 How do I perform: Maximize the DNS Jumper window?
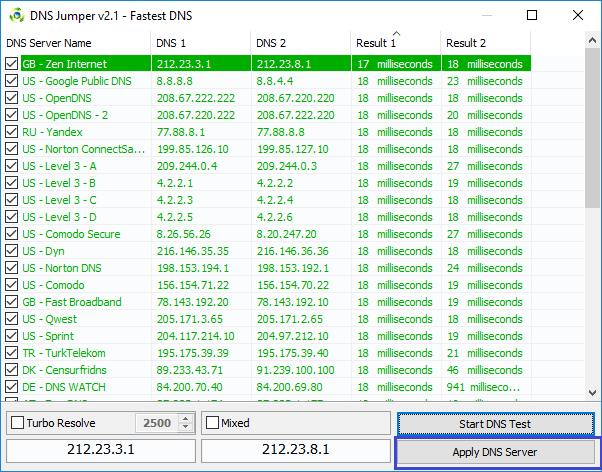tap(532, 15)
